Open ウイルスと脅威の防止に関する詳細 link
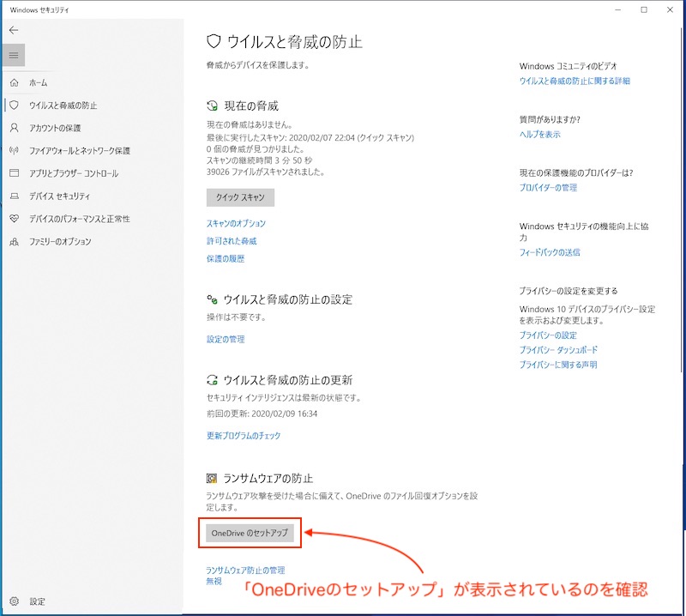The width and height of the screenshot is (686, 616). point(575,81)
